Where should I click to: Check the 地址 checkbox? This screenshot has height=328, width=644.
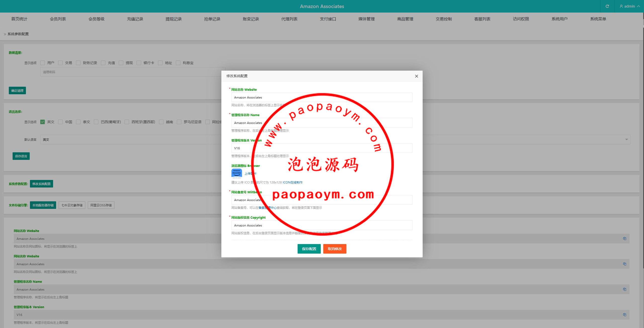click(160, 63)
